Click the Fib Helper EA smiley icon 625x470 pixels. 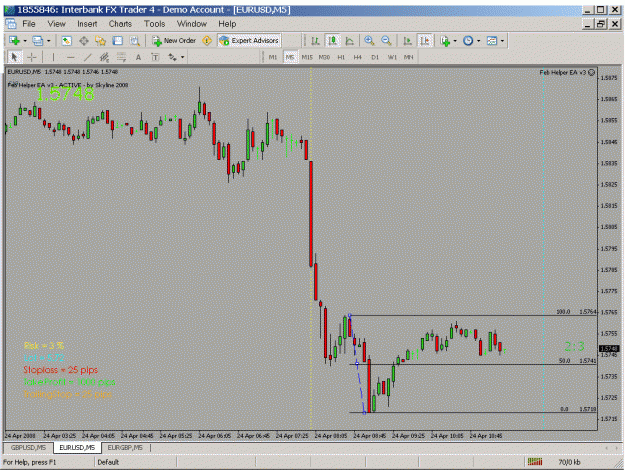[x=592, y=72]
